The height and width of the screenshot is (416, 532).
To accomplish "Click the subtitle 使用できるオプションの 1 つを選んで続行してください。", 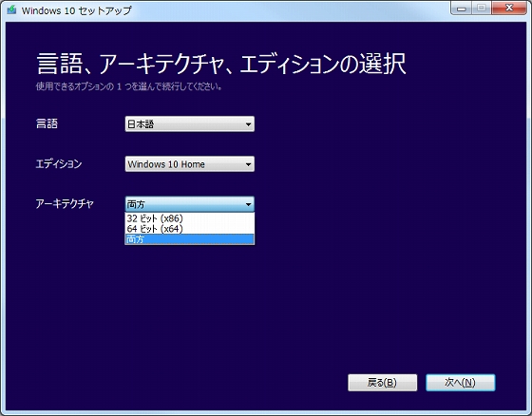I will pyautogui.click(x=129, y=86).
